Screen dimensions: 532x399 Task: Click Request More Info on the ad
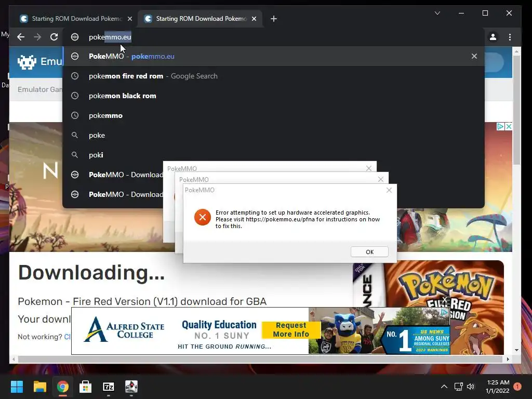point(291,330)
